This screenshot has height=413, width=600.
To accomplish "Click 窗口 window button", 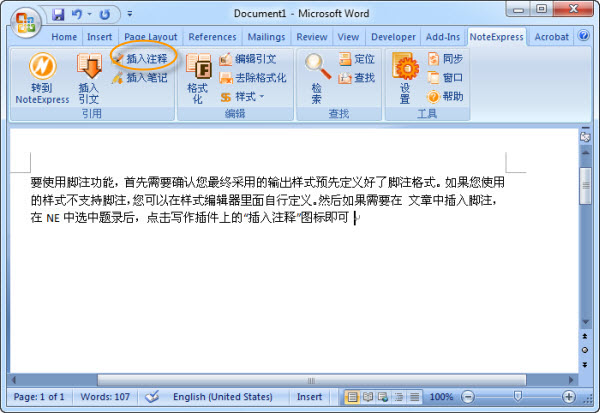I will (x=445, y=78).
